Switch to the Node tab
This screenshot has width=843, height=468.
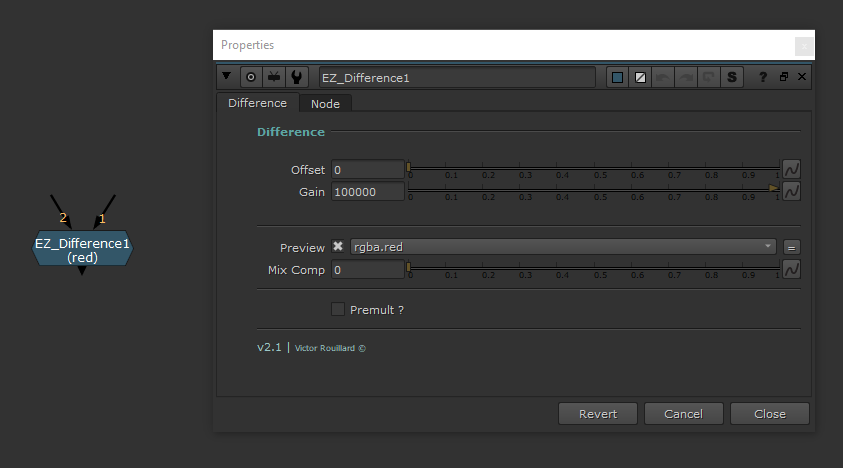point(325,104)
